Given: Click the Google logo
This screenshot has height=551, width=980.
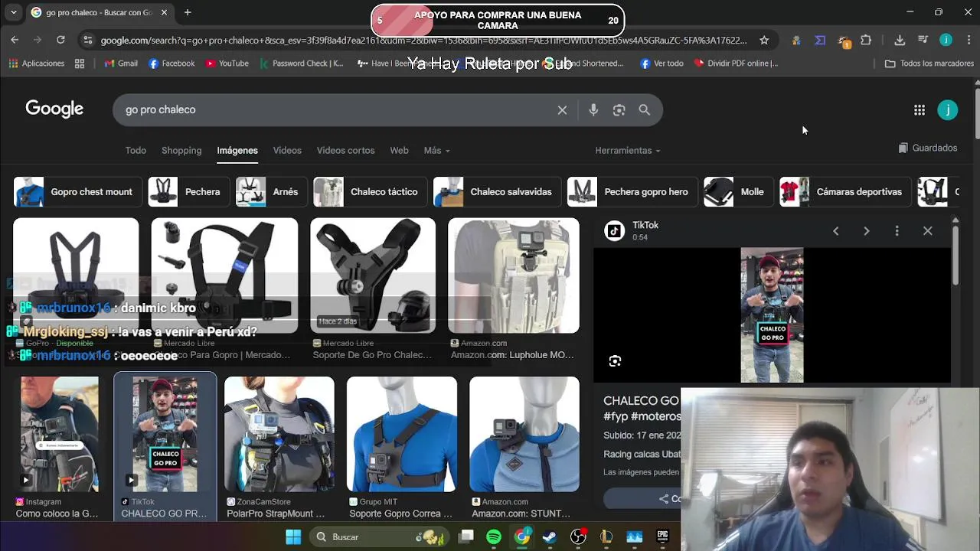Looking at the screenshot, I should (x=54, y=109).
